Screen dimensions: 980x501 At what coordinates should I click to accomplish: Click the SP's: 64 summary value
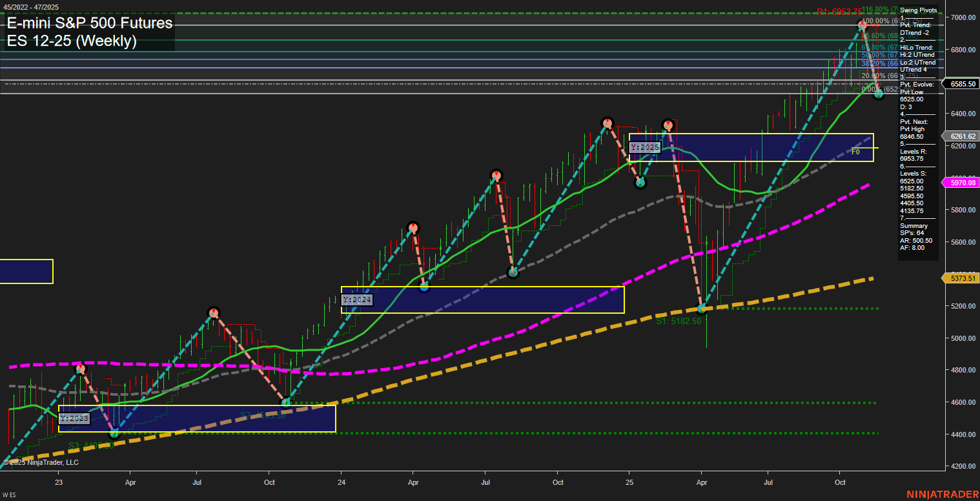[913, 233]
